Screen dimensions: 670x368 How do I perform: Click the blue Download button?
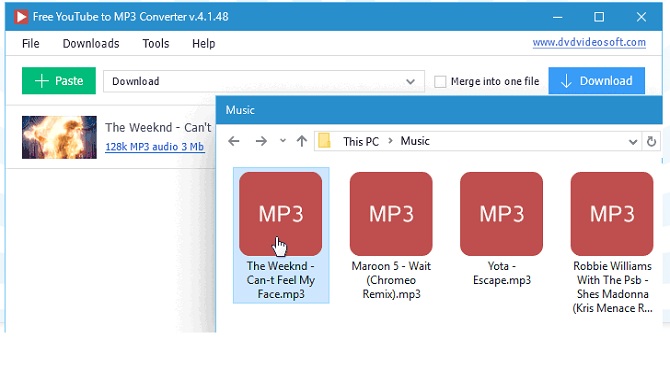click(597, 80)
